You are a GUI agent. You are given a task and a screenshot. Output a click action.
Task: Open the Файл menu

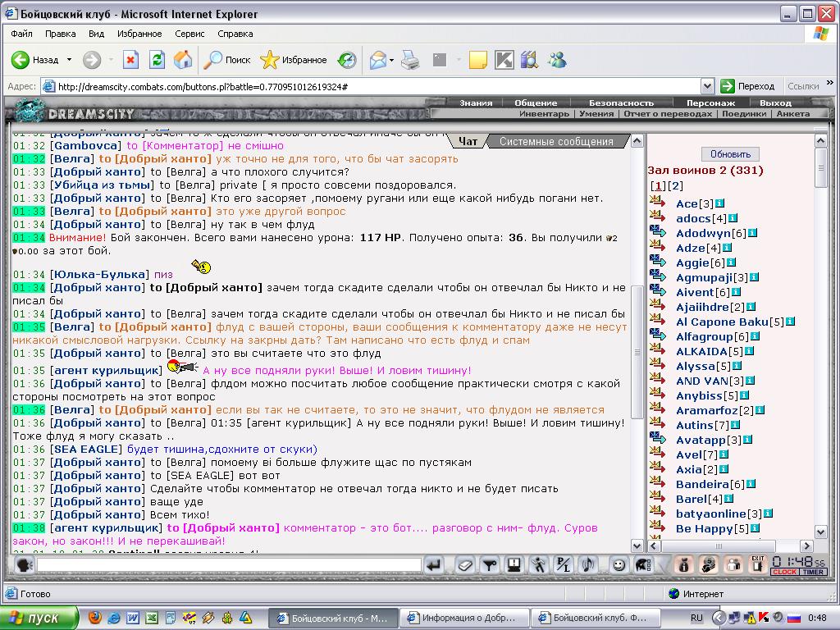click(x=21, y=34)
